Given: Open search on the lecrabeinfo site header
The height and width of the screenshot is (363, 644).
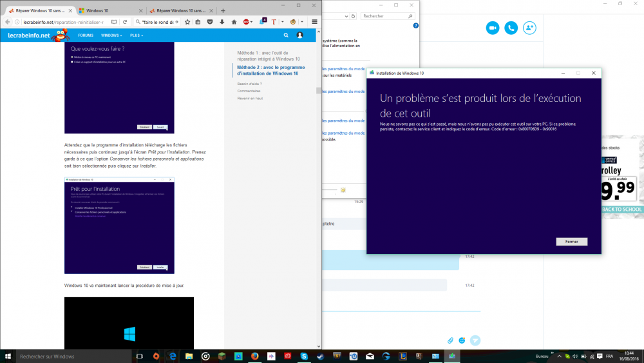Looking at the screenshot, I should 286,35.
